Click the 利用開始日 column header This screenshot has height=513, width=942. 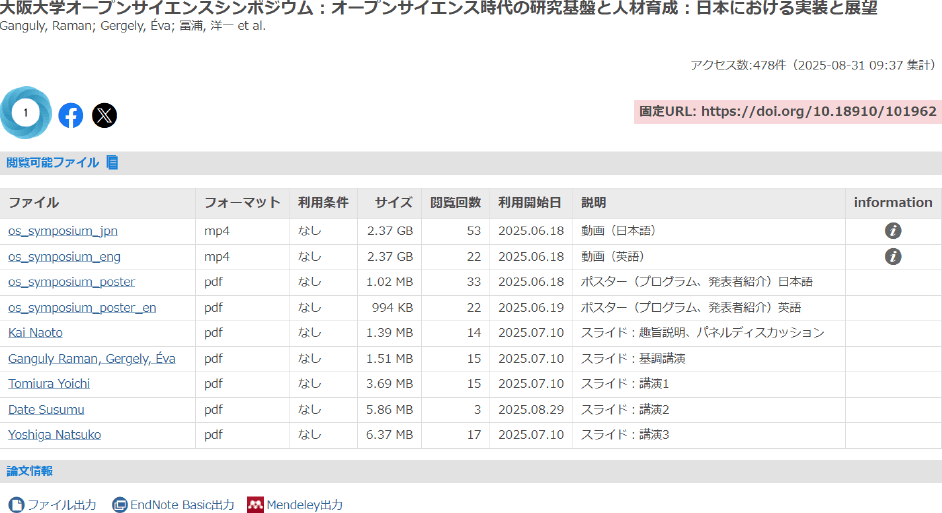click(530, 202)
